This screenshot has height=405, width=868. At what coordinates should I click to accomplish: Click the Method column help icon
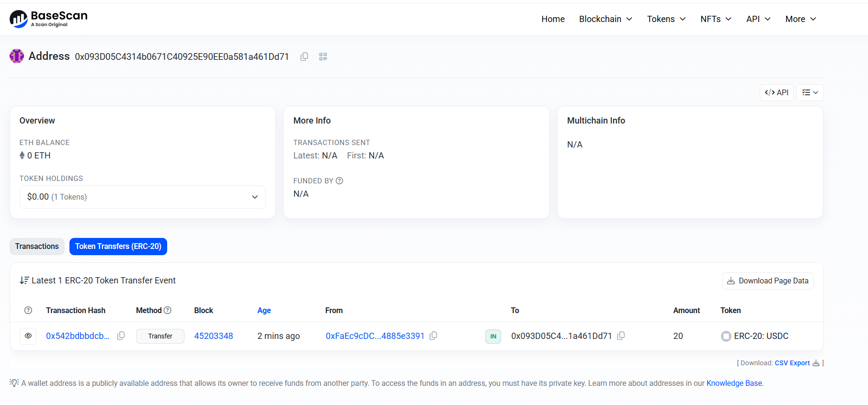[168, 310]
